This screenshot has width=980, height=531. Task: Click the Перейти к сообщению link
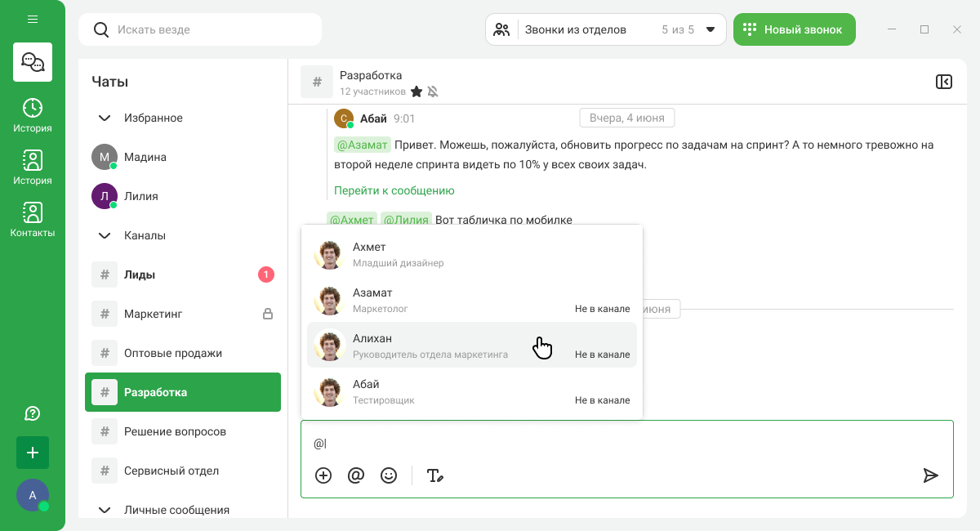click(x=394, y=190)
